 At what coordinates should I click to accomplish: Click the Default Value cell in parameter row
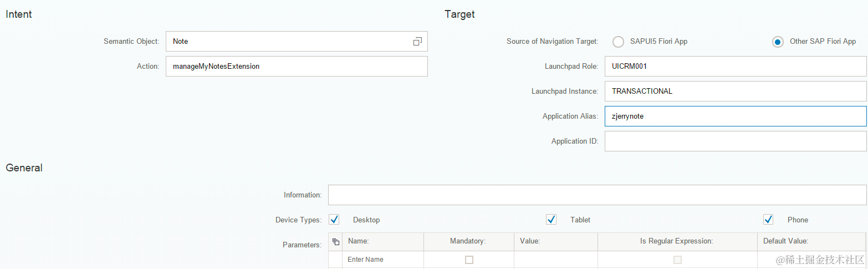[811, 260]
